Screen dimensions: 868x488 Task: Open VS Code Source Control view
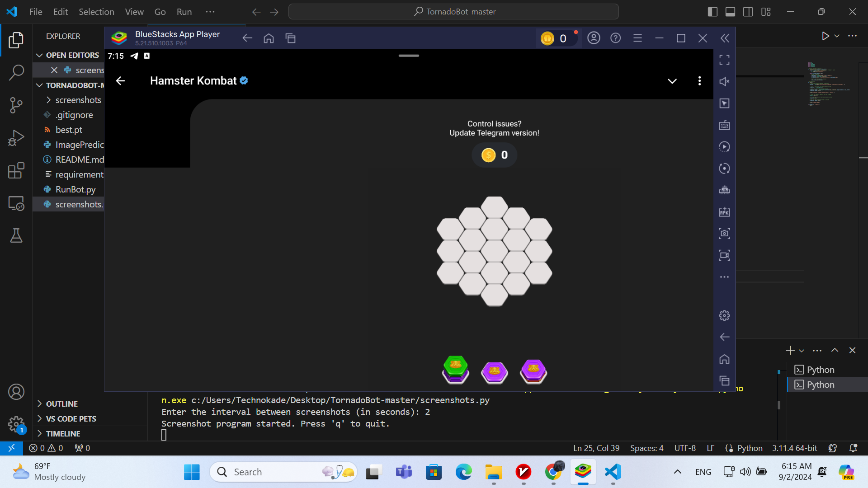coord(16,105)
